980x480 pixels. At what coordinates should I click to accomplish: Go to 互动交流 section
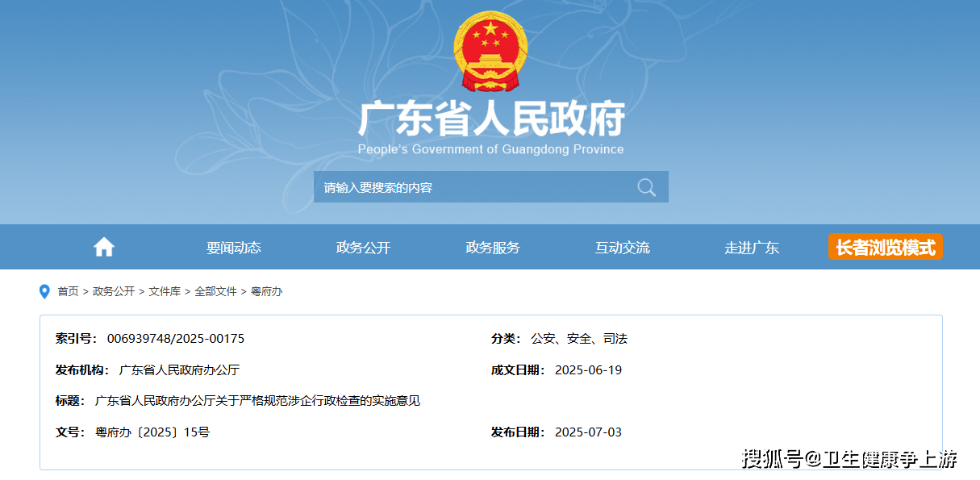point(622,248)
